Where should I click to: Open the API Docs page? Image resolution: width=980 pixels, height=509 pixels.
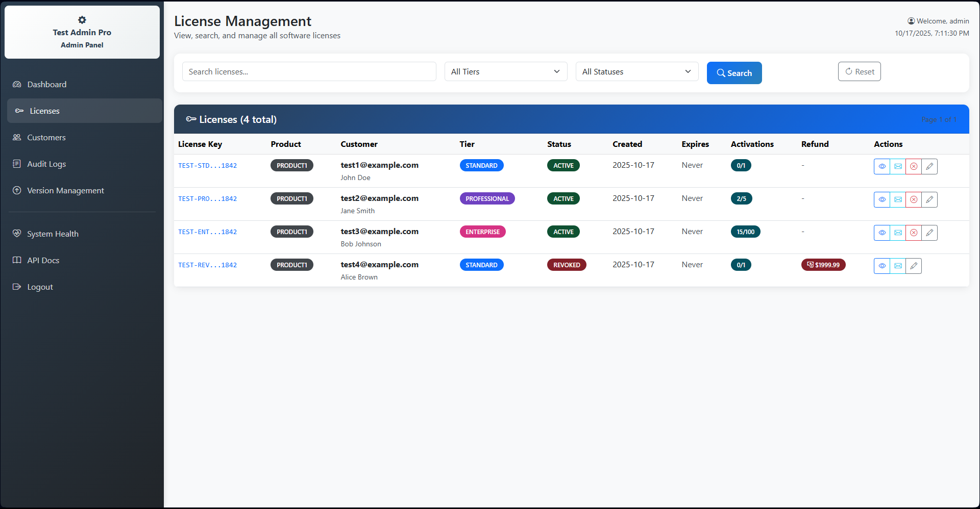coord(43,260)
